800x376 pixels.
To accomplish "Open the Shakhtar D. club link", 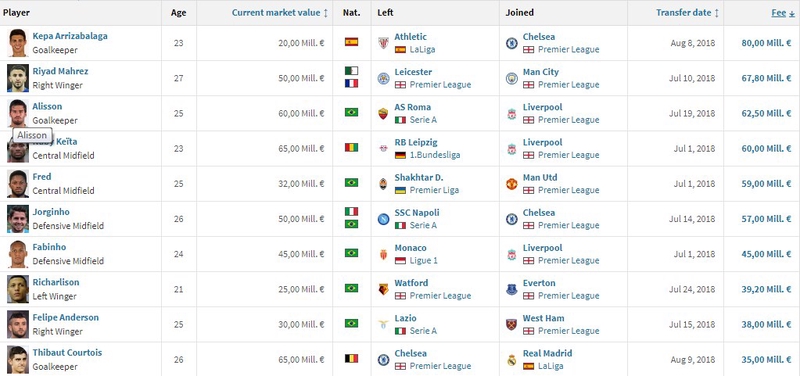I will click(418, 178).
